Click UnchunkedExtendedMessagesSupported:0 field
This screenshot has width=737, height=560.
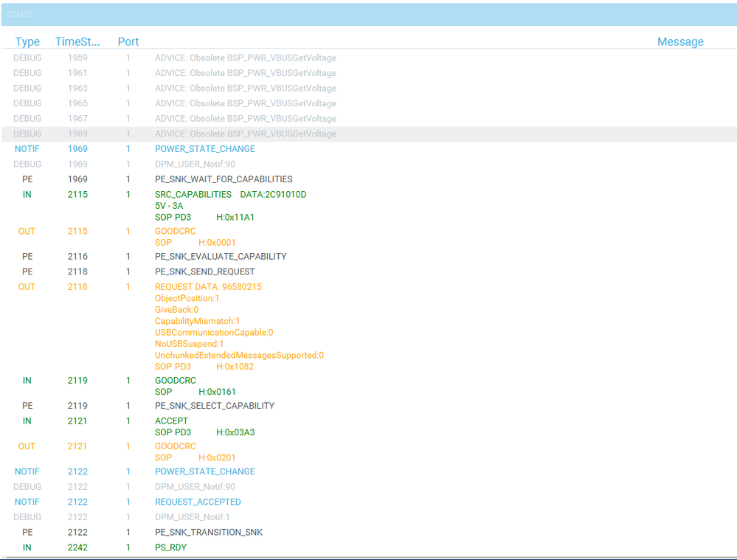point(239,356)
